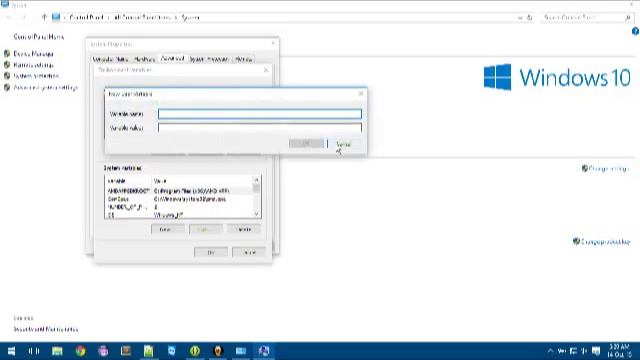Select the AMDAPPSDKROOT system variable row
The height and width of the screenshot is (360, 640).
click(x=179, y=191)
